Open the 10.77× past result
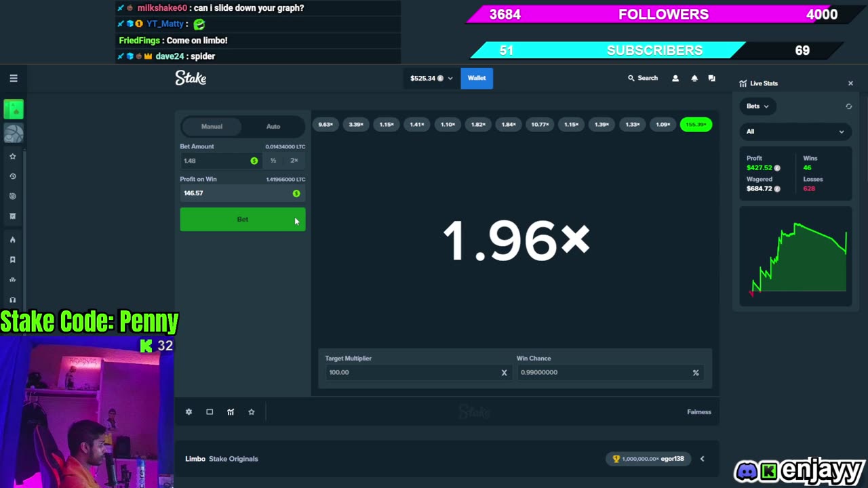 [x=540, y=125]
